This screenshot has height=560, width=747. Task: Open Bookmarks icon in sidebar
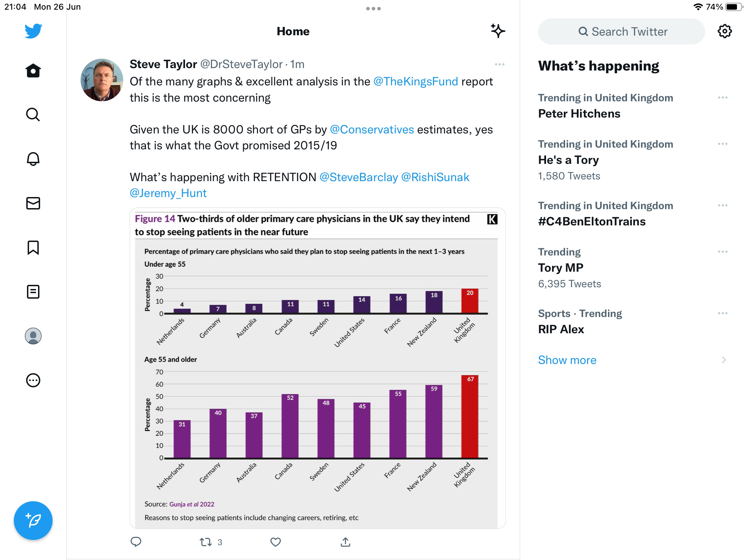[33, 248]
